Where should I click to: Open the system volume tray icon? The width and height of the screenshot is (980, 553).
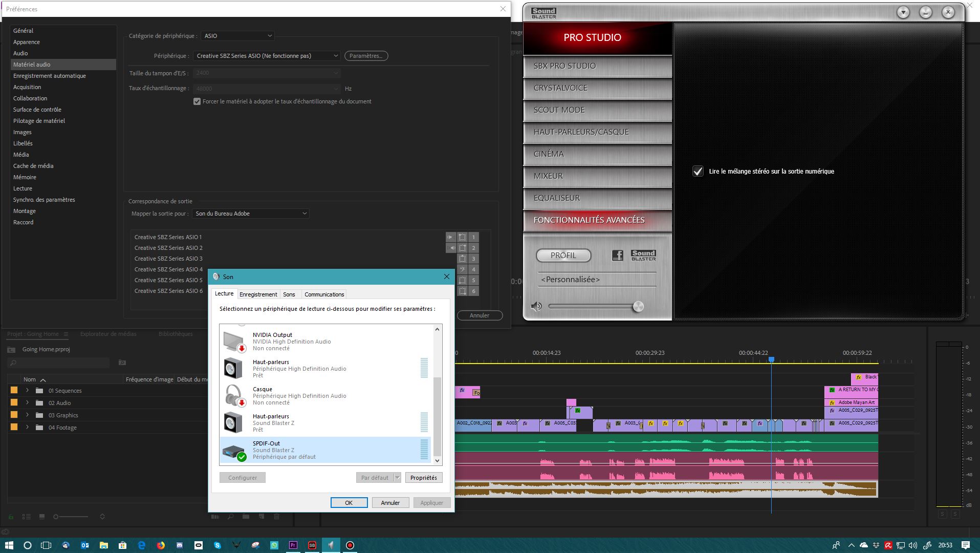(x=913, y=545)
